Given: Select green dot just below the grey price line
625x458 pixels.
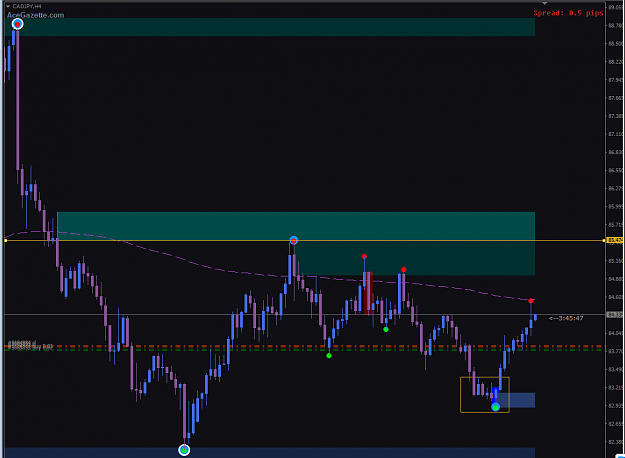Looking at the screenshot, I should 386,329.
